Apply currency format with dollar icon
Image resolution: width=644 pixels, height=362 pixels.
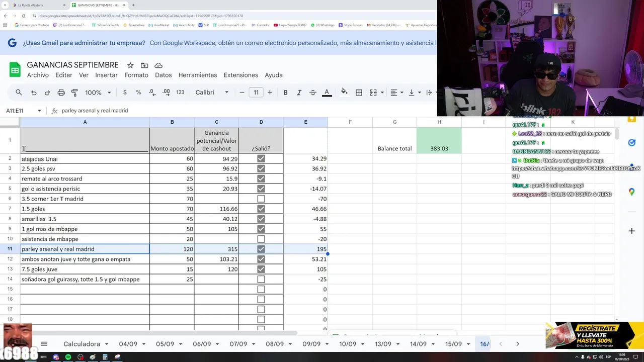(125, 93)
